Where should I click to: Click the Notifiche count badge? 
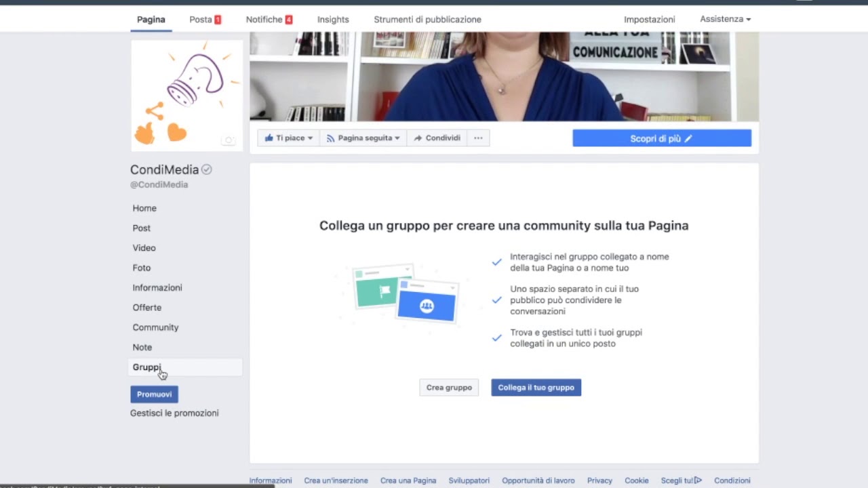(x=289, y=20)
